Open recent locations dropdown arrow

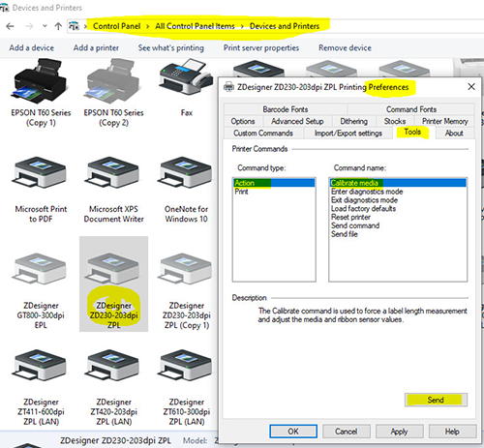[45, 26]
